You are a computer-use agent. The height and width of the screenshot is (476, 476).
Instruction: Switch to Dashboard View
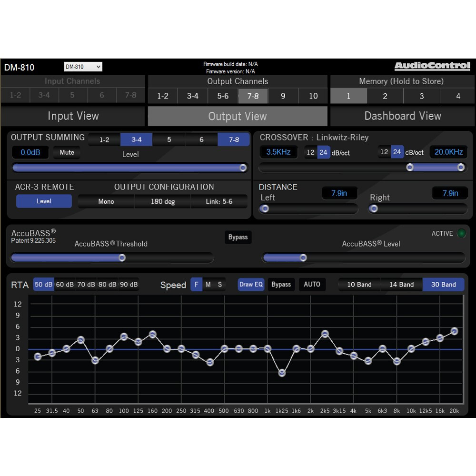(403, 116)
